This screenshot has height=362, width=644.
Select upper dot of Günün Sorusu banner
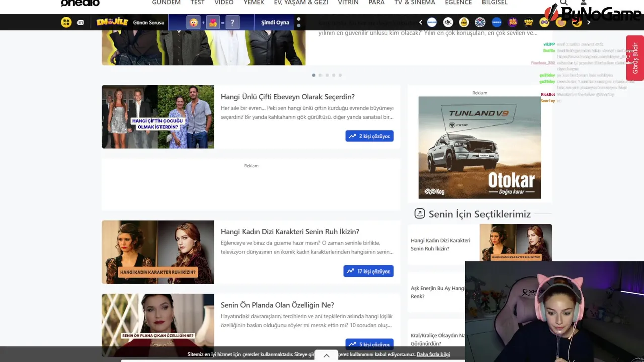point(299,20)
